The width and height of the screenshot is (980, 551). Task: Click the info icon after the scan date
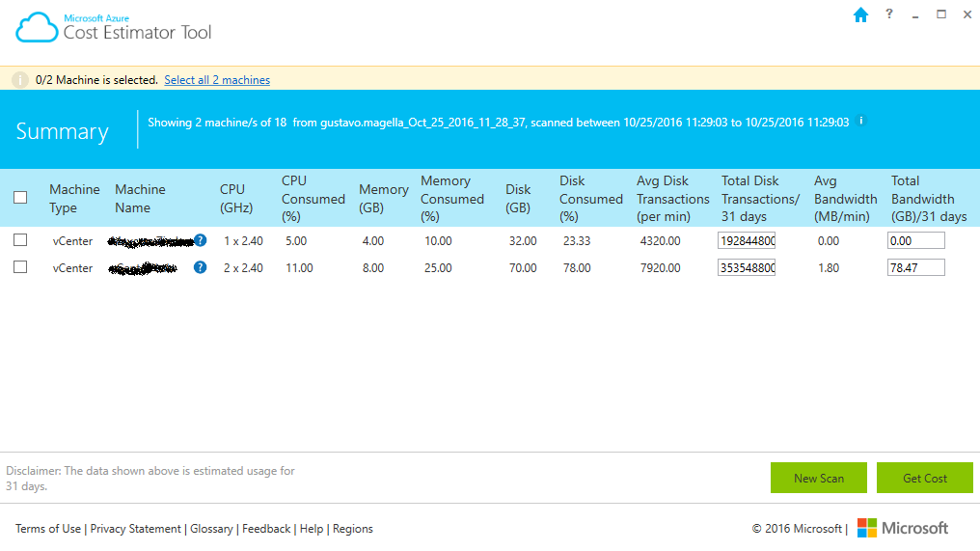(x=861, y=121)
